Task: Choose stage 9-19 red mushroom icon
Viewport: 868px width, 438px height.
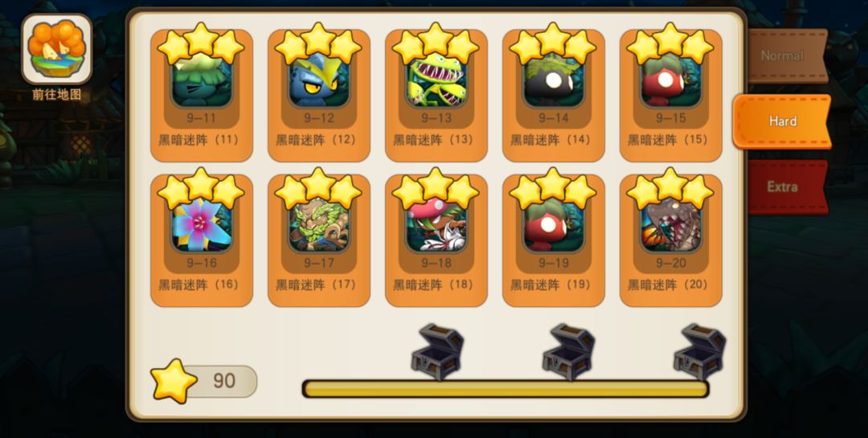Action: pos(554,225)
